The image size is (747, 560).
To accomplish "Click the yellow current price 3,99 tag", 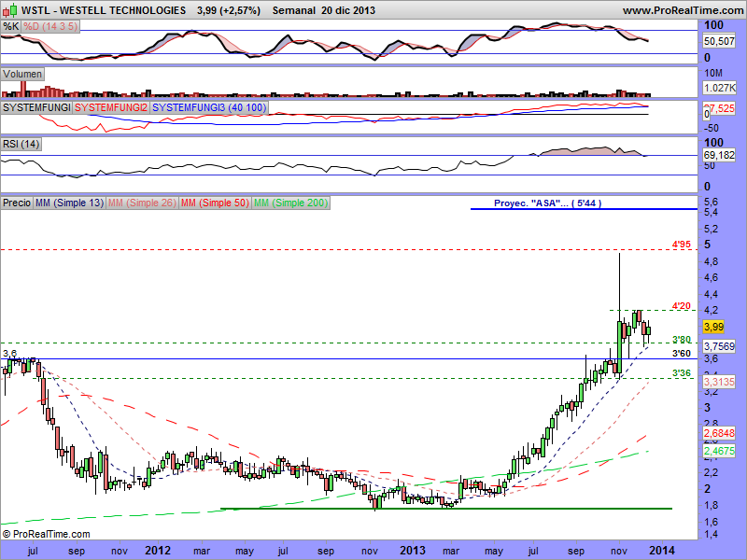I will (713, 327).
